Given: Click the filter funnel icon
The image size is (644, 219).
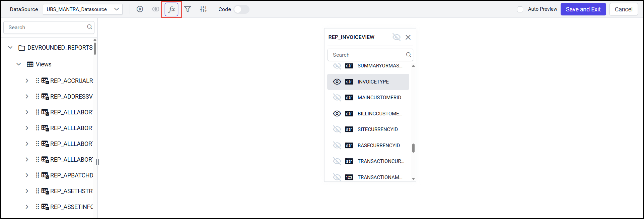Looking at the screenshot, I should (x=188, y=9).
